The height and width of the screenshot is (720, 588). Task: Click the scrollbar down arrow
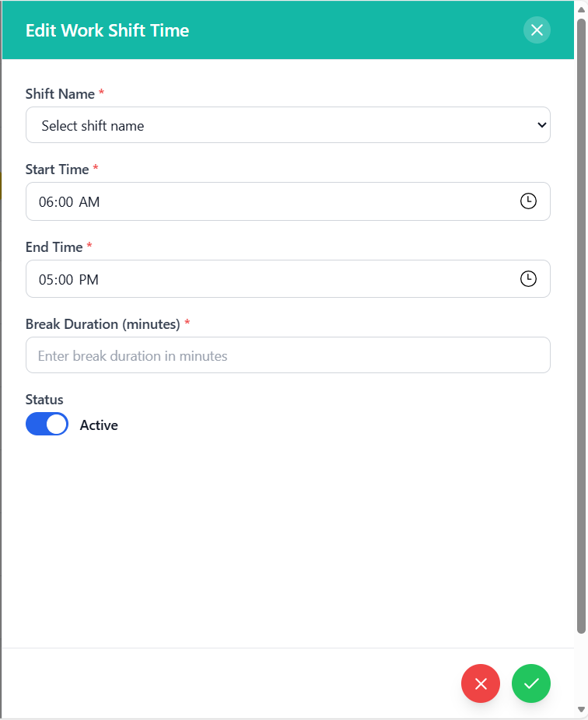tap(581, 710)
